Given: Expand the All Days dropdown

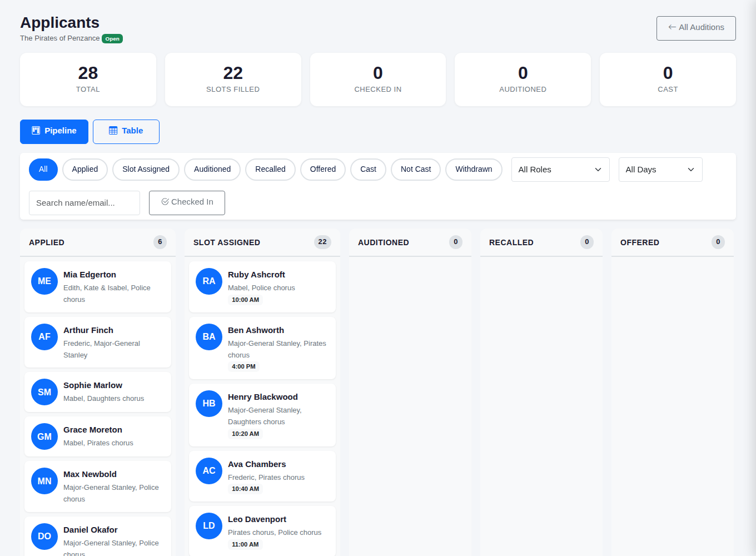Looking at the screenshot, I should 660,170.
